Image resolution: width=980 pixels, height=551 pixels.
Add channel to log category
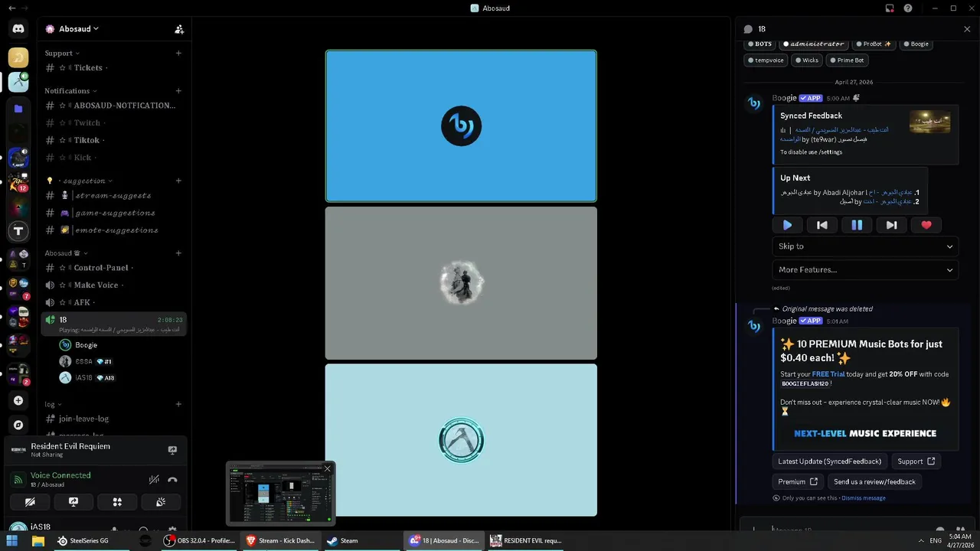click(x=178, y=404)
